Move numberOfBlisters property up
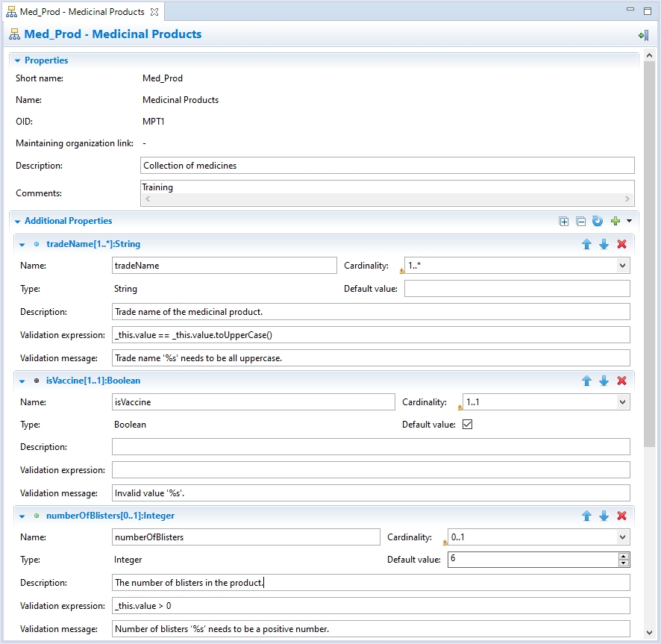This screenshot has height=644, width=661. coord(587,516)
